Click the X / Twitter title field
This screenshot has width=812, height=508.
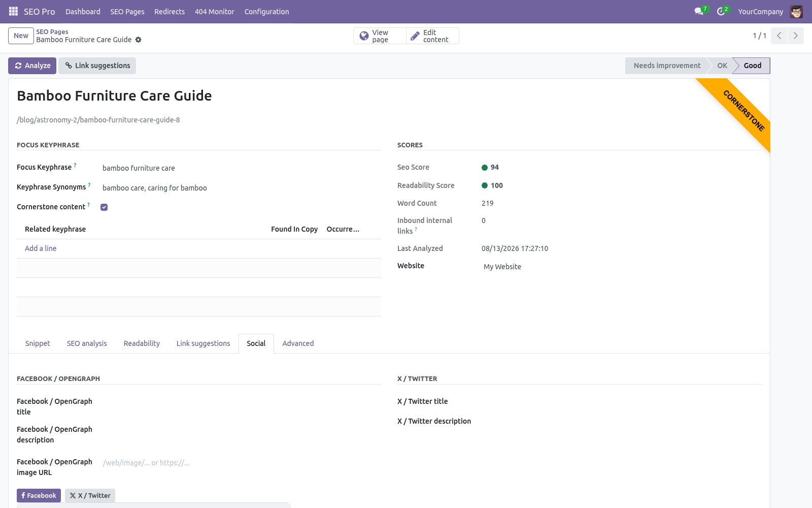(x=622, y=401)
